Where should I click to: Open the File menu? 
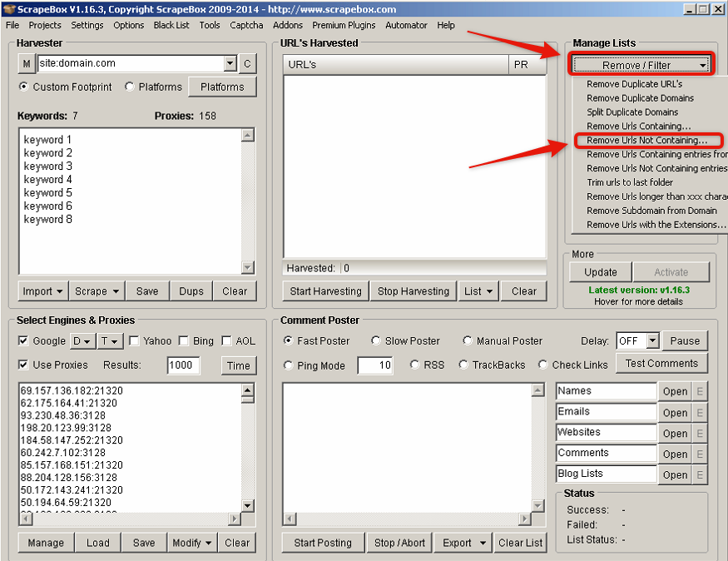(12, 25)
